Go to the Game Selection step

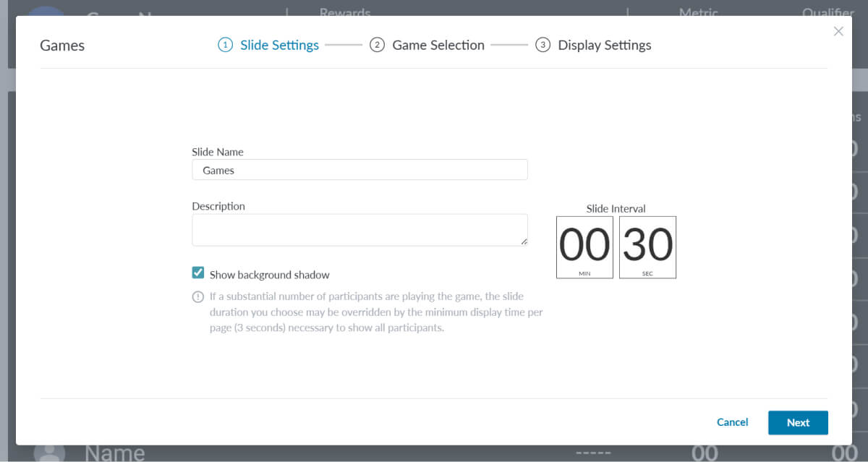coord(438,45)
